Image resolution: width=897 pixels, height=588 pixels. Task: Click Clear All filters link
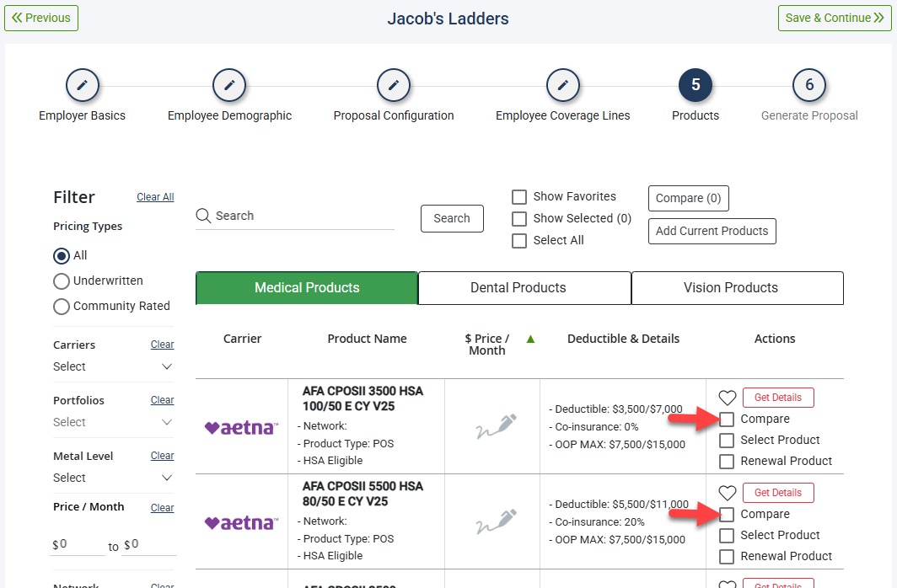[155, 197]
